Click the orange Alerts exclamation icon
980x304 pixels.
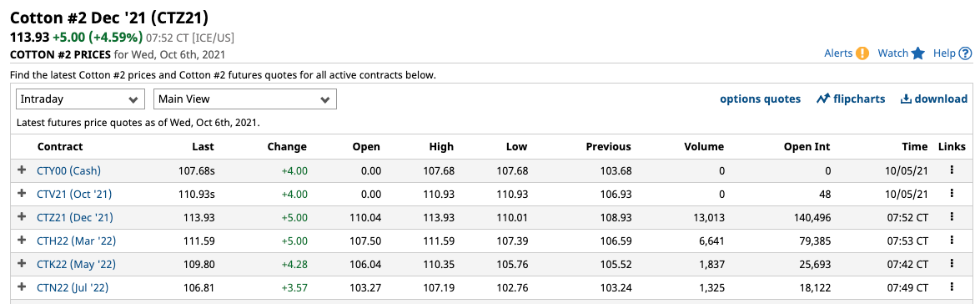coord(862,53)
